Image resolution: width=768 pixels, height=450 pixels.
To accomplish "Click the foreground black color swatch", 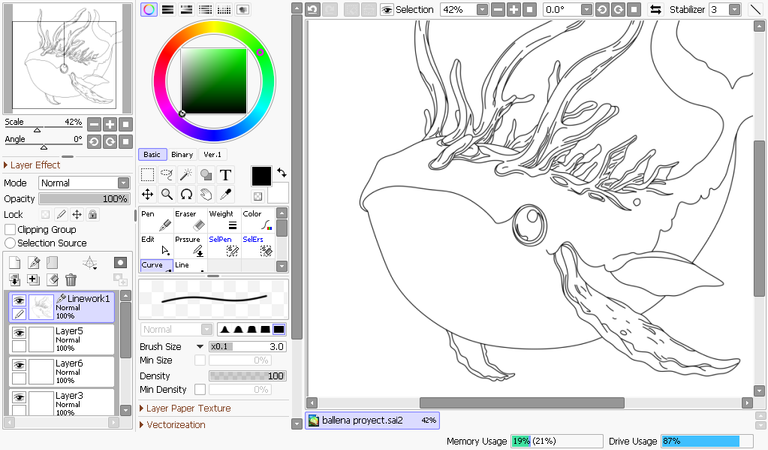I will click(261, 176).
